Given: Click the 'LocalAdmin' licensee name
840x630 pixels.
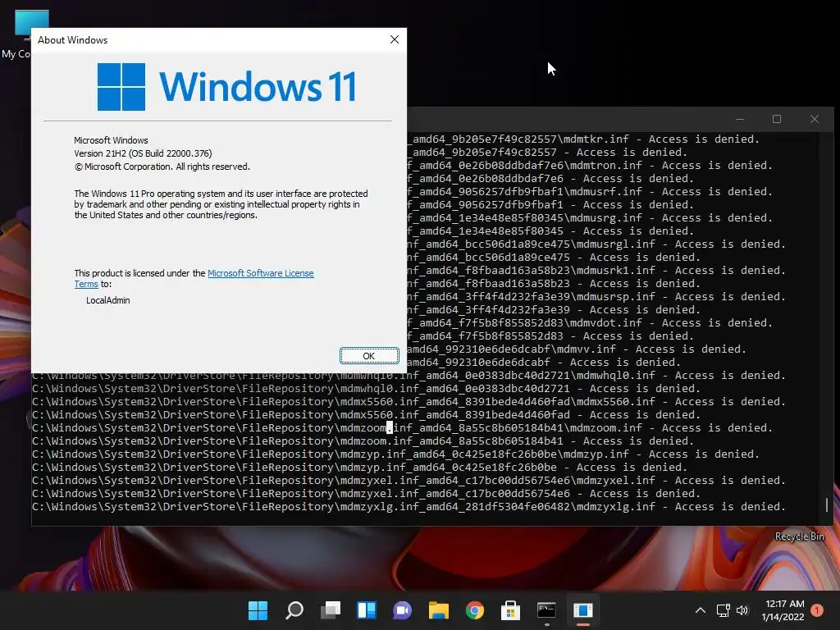Looking at the screenshot, I should pyautogui.click(x=107, y=300).
